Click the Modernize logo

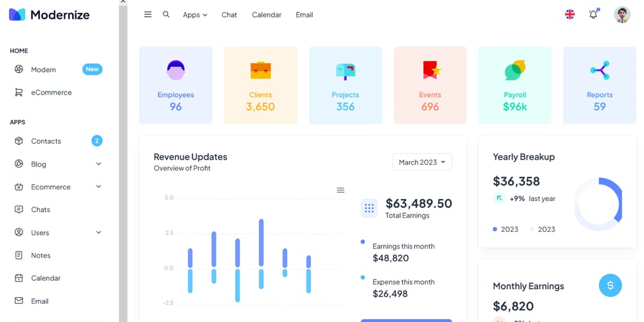click(50, 15)
